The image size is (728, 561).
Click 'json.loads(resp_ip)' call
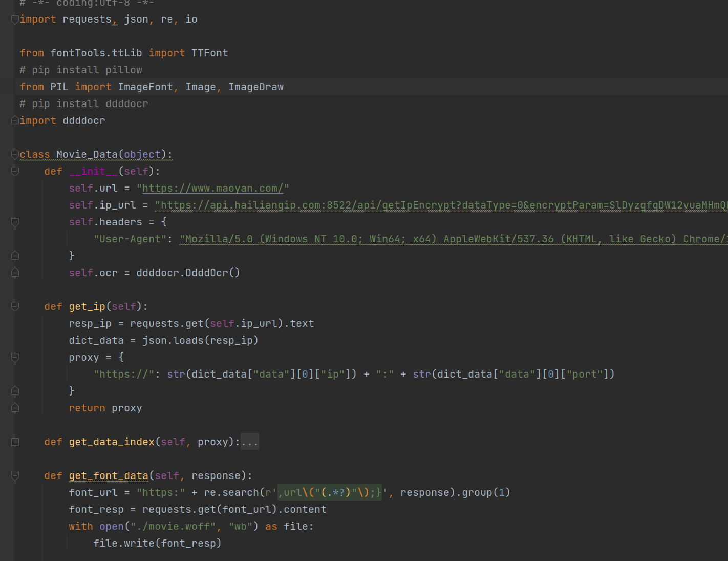pyautogui.click(x=201, y=341)
